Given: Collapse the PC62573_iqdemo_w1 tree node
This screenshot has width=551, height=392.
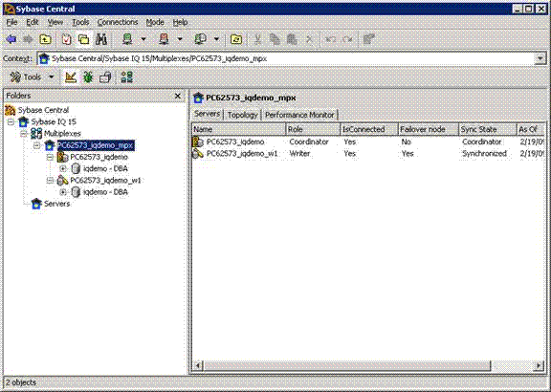Looking at the screenshot, I should [50, 181].
